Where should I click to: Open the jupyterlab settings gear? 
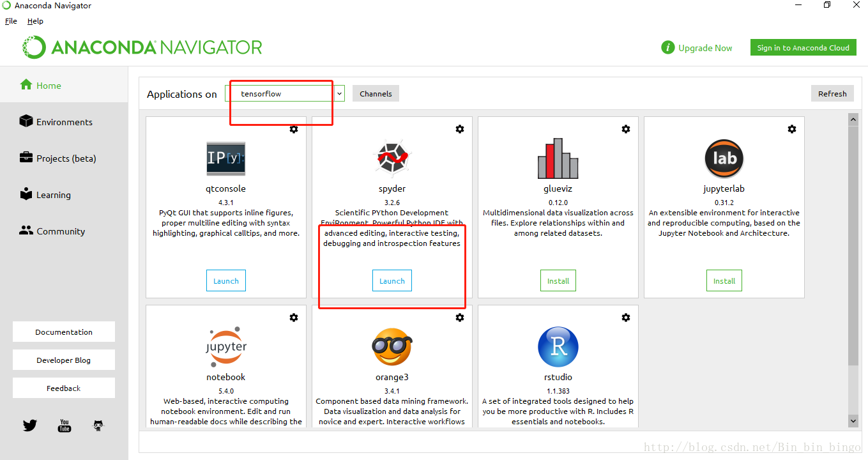[792, 129]
